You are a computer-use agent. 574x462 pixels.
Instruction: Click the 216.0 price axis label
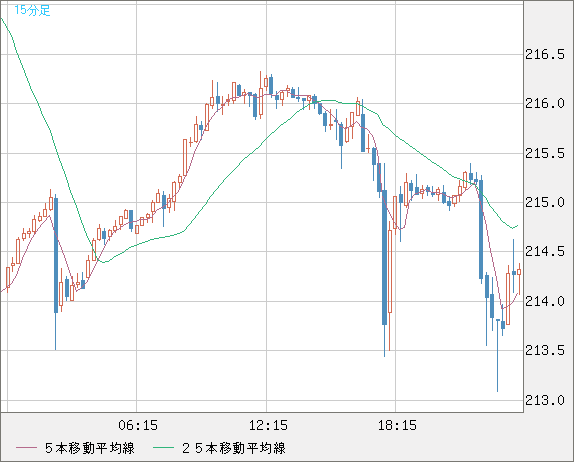545,104
